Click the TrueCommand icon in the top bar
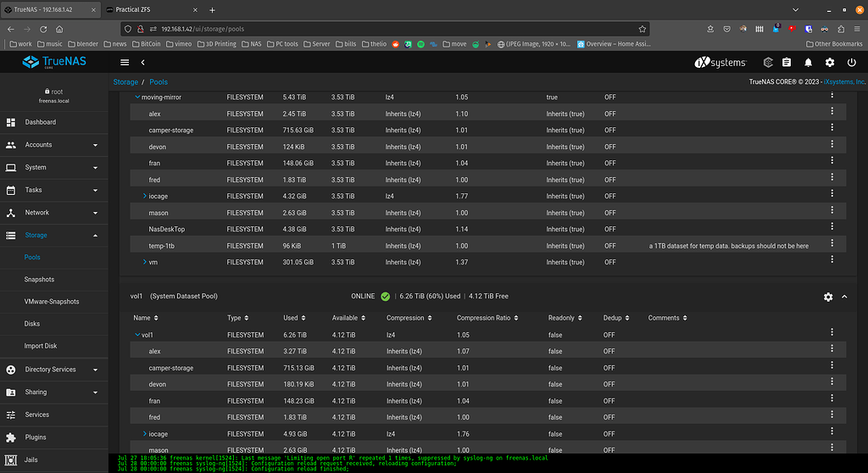Screen dimensions: 868x473 click(767, 62)
